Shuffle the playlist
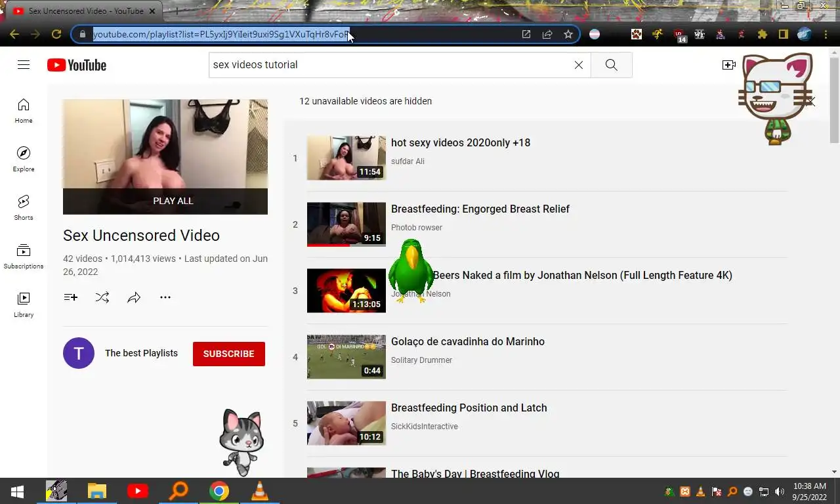 click(102, 297)
